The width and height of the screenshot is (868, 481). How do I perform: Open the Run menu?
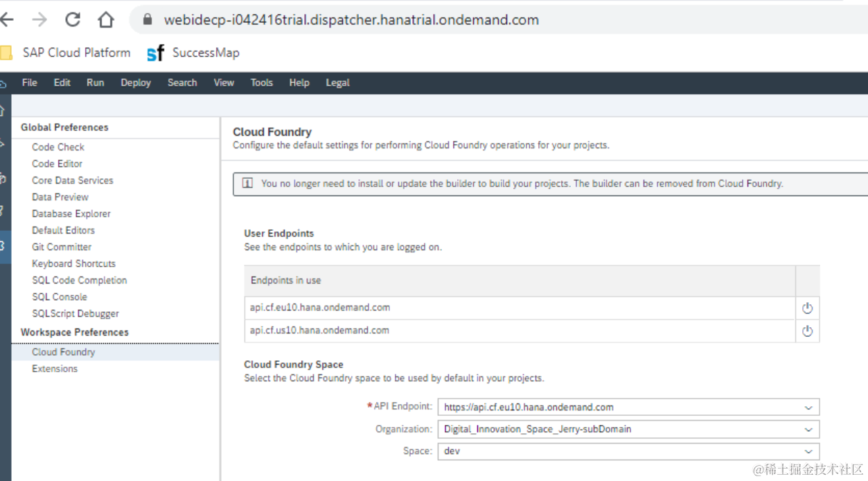pyautogui.click(x=96, y=82)
